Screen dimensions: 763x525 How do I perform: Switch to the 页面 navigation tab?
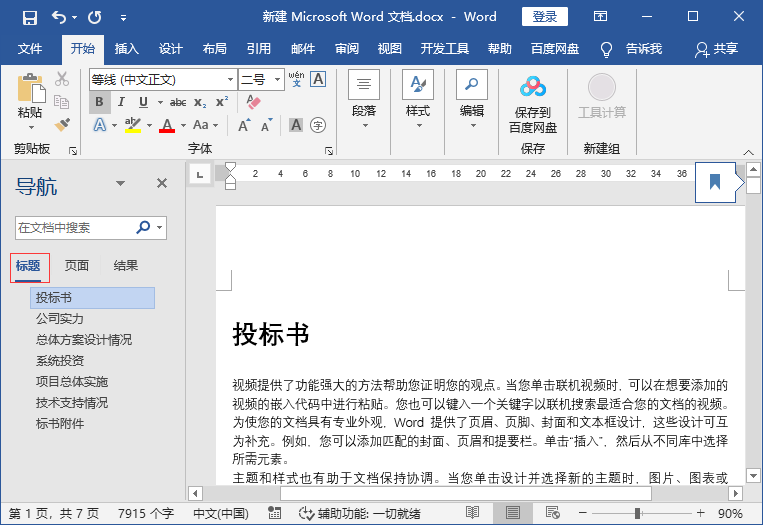(77, 265)
